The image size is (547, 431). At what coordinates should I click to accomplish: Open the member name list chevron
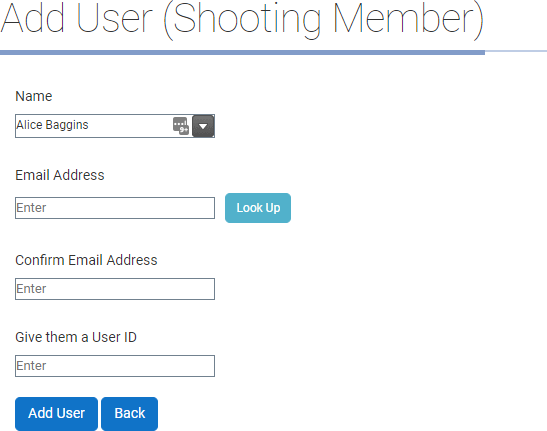coord(203,126)
